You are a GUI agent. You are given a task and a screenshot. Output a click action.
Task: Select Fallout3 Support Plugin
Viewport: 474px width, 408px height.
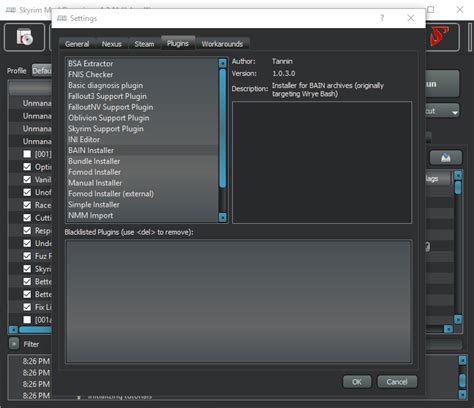tap(143, 96)
